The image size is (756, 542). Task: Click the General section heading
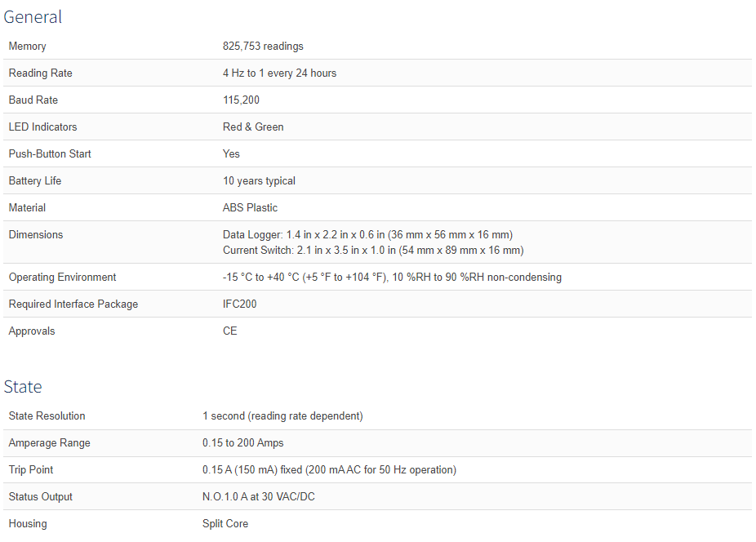click(33, 17)
